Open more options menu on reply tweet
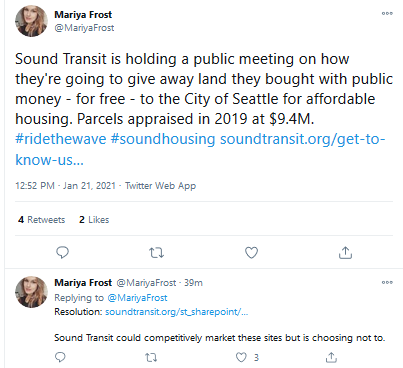403x368 pixels. [387, 283]
